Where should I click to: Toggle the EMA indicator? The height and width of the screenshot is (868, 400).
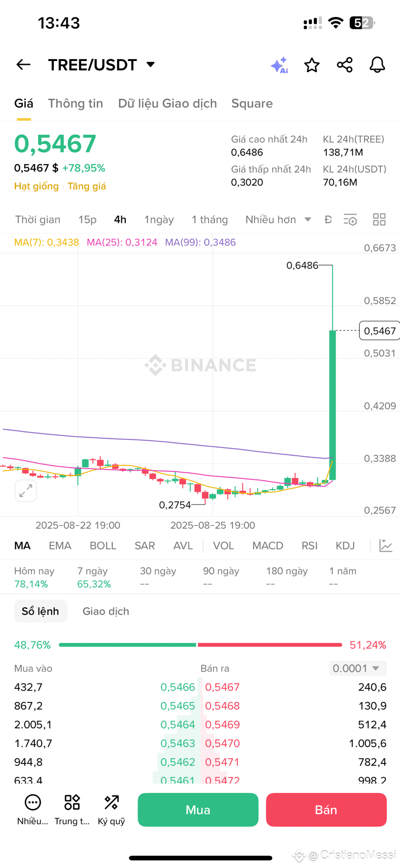click(60, 545)
